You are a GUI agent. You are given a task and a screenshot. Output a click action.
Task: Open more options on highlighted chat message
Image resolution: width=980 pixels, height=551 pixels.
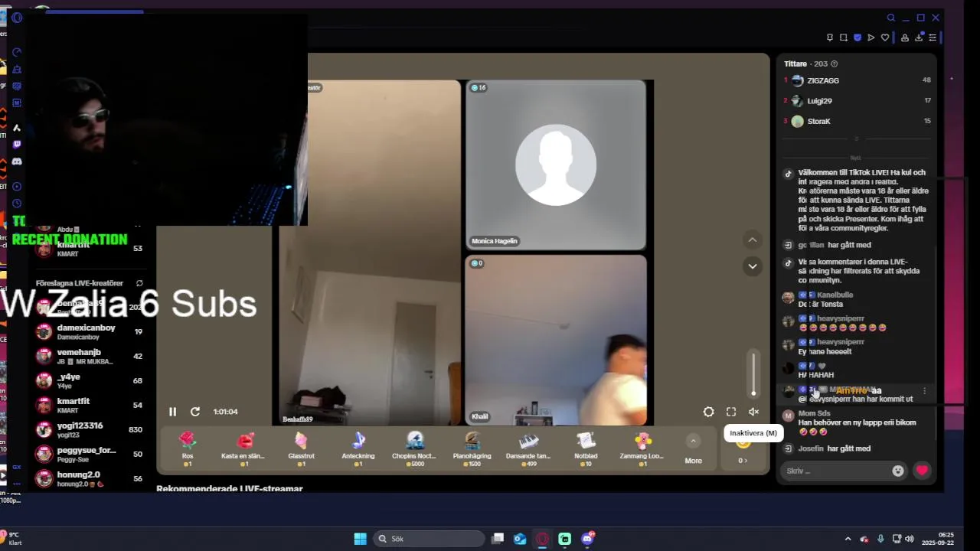[924, 391]
